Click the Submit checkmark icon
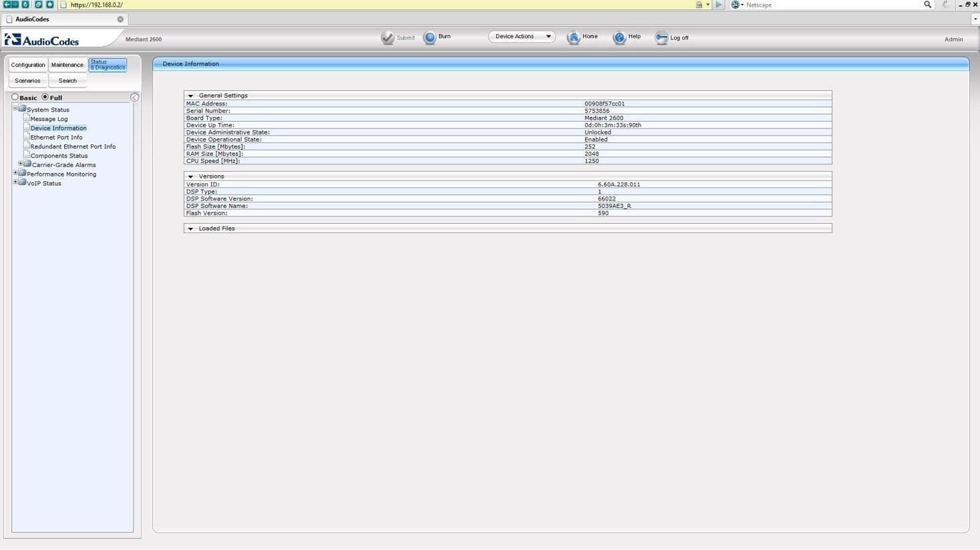Viewport: 980px width, 550px height. tap(387, 37)
